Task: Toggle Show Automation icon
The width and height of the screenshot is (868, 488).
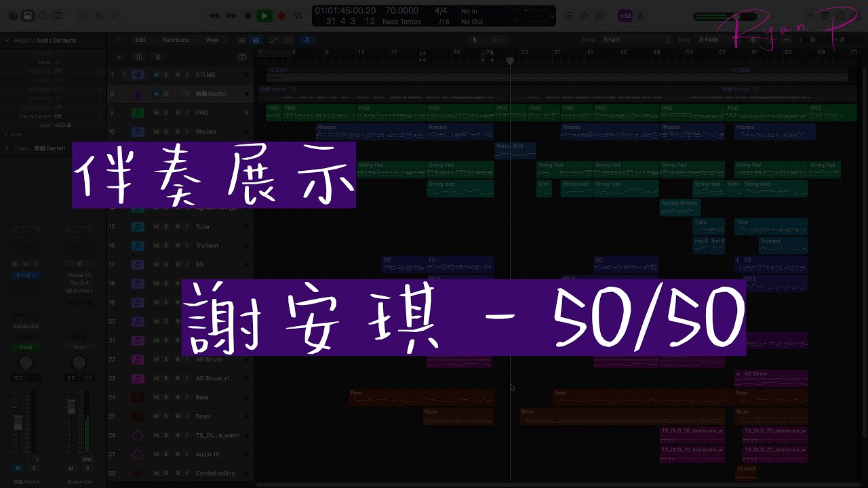Action: click(273, 40)
